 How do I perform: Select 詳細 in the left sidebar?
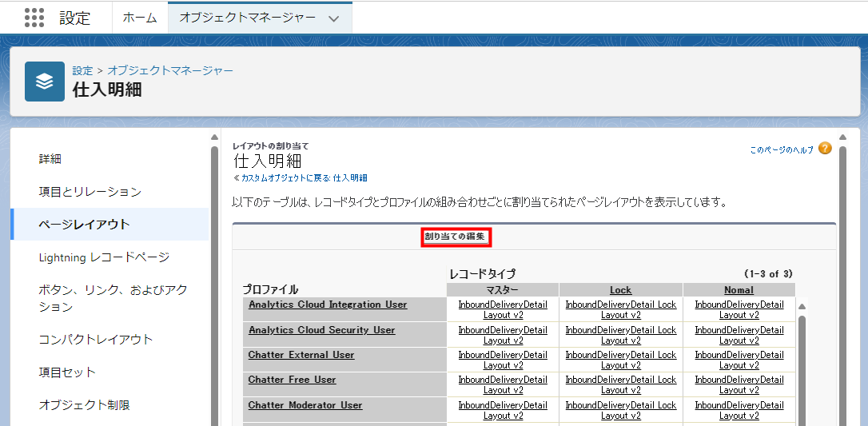(50, 159)
